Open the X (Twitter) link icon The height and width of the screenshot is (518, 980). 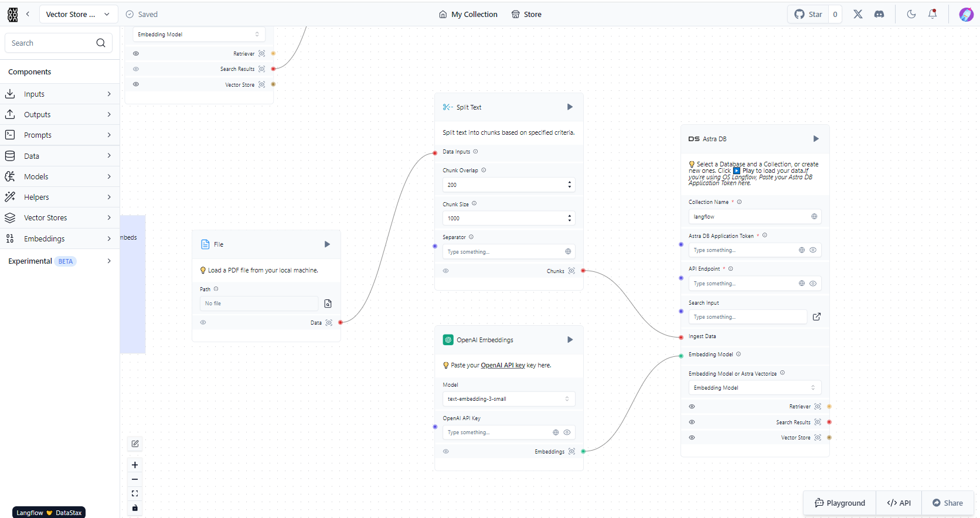[858, 14]
